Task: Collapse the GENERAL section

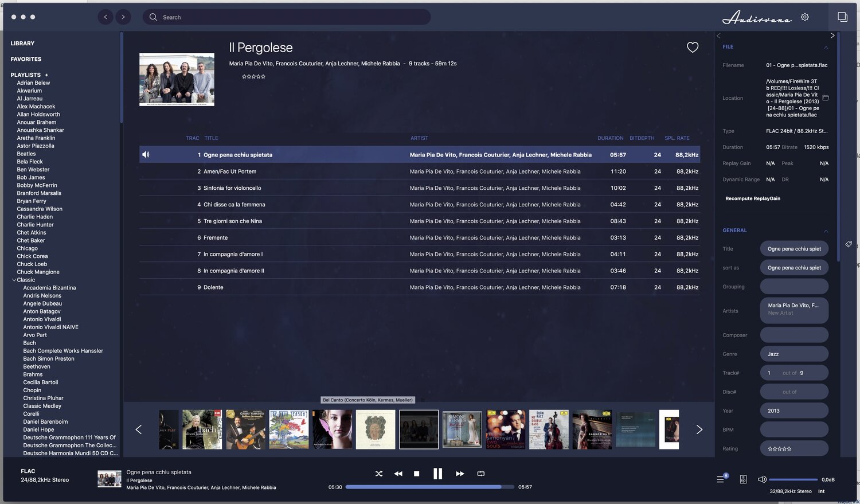Action: (826, 230)
